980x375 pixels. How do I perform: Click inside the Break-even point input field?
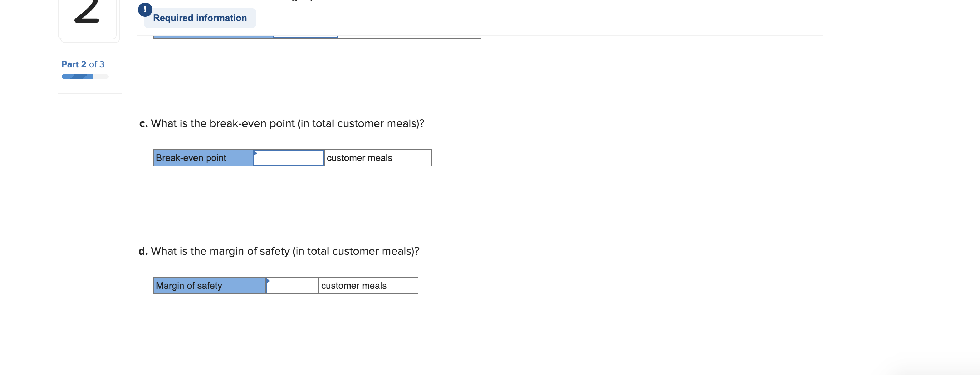[288, 157]
